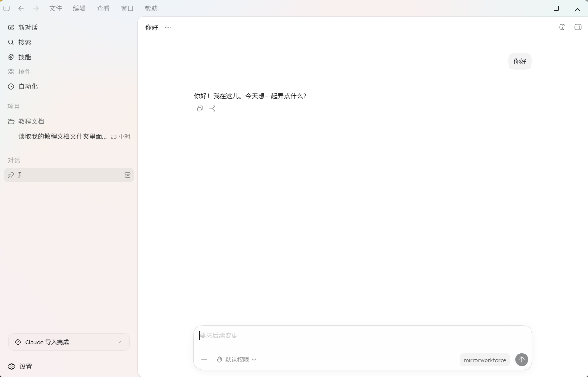Open the 窗口 menu
The image size is (588, 377).
point(127,8)
